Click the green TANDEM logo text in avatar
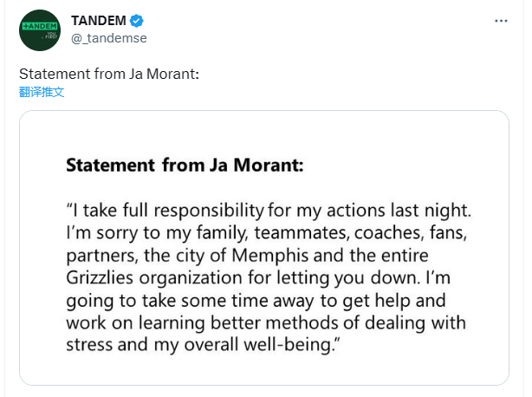This screenshot has width=532, height=397. pos(38,27)
